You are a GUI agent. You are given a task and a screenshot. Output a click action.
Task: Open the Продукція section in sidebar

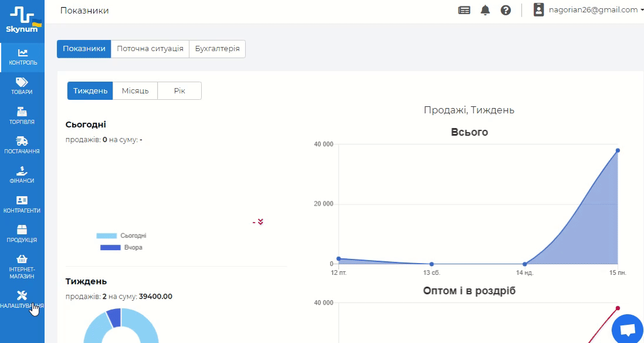click(23, 234)
